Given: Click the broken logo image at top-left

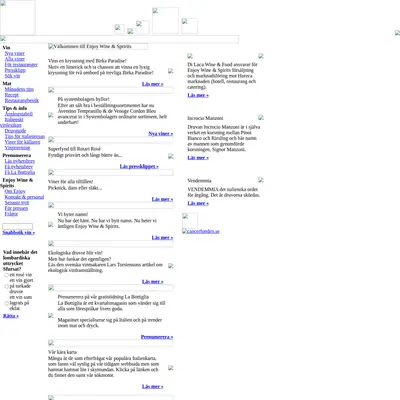Looking at the screenshot, I should click(x=18, y=18).
